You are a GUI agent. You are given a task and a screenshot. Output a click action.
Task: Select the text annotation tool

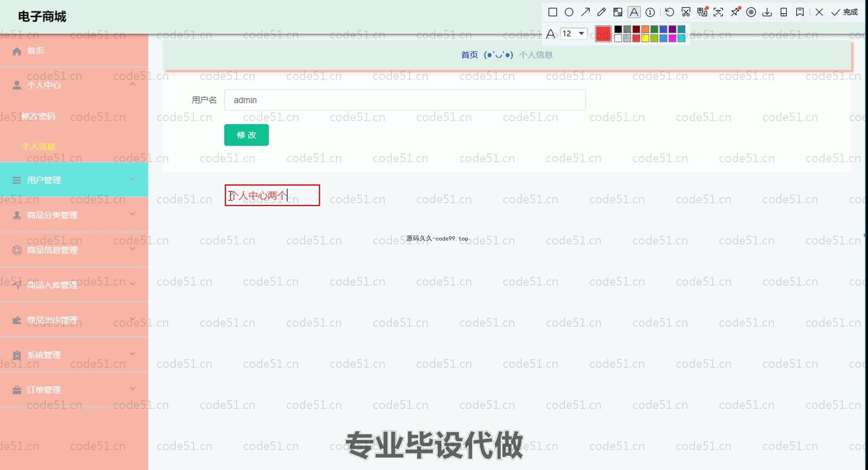coord(634,12)
